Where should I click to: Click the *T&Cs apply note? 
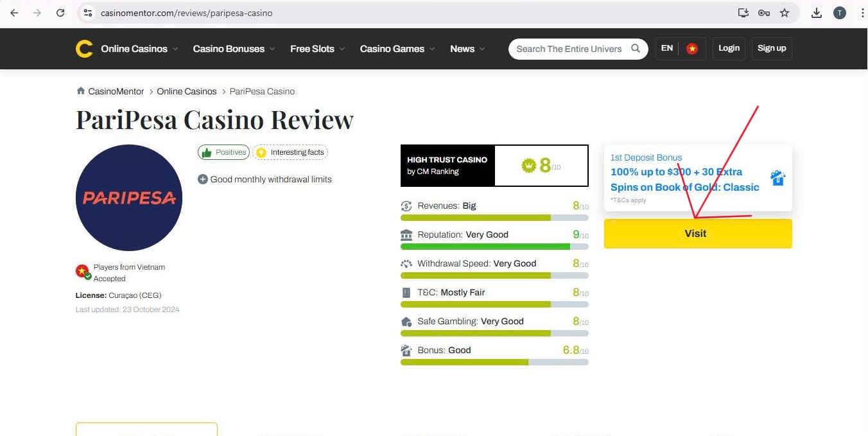click(629, 200)
